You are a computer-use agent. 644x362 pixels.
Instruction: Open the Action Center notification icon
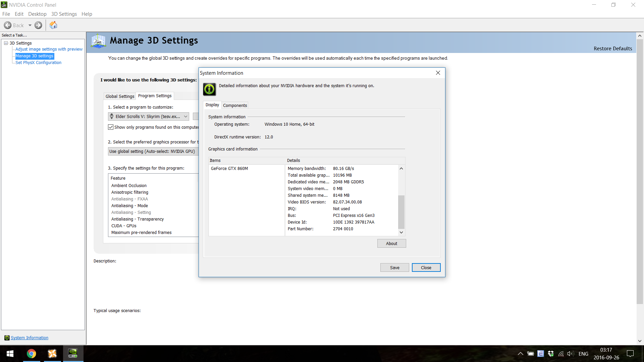(630, 354)
